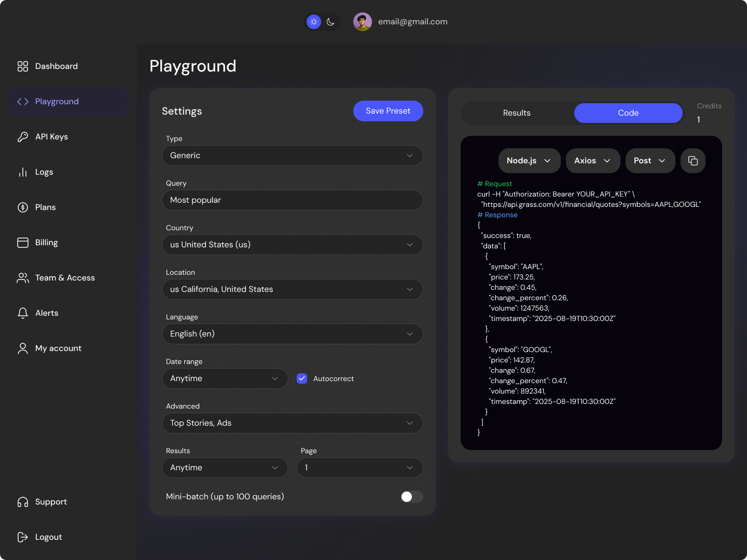Select the API Keys sidebar icon
Viewport: 747px width, 560px height.
22,136
